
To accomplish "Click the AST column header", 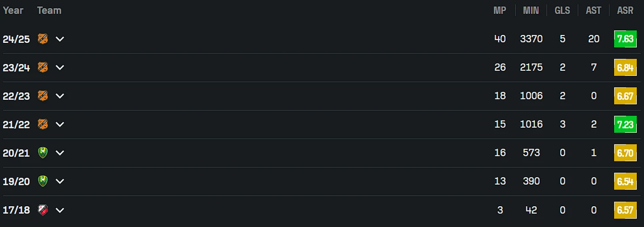I will click(x=593, y=11).
